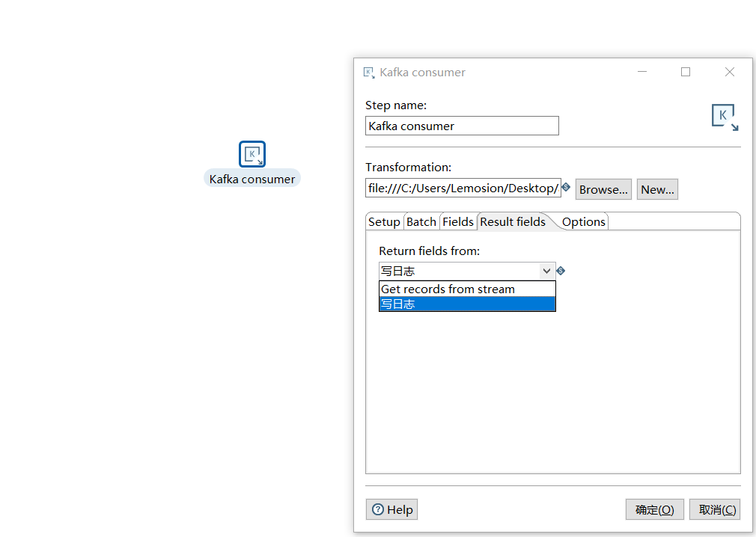Click the Step name input field

coord(462,126)
